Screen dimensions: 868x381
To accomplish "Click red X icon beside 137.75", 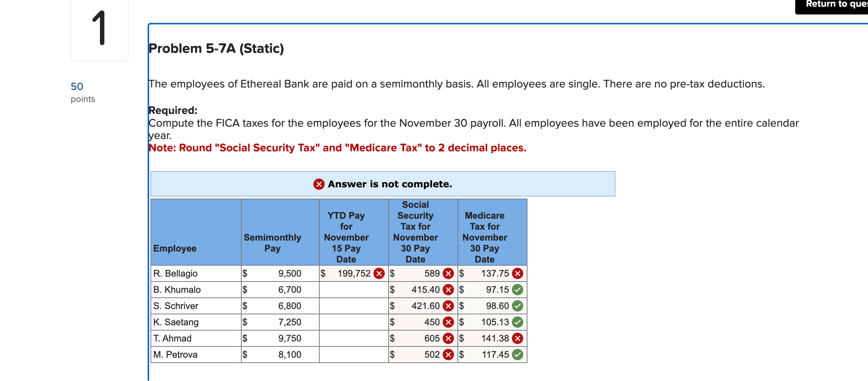I will (518, 273).
